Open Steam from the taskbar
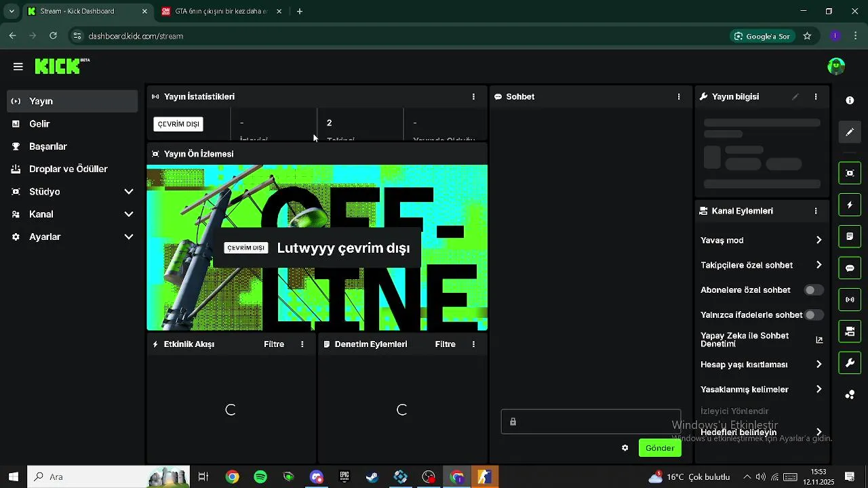This screenshot has height=488, width=868. (372, 477)
